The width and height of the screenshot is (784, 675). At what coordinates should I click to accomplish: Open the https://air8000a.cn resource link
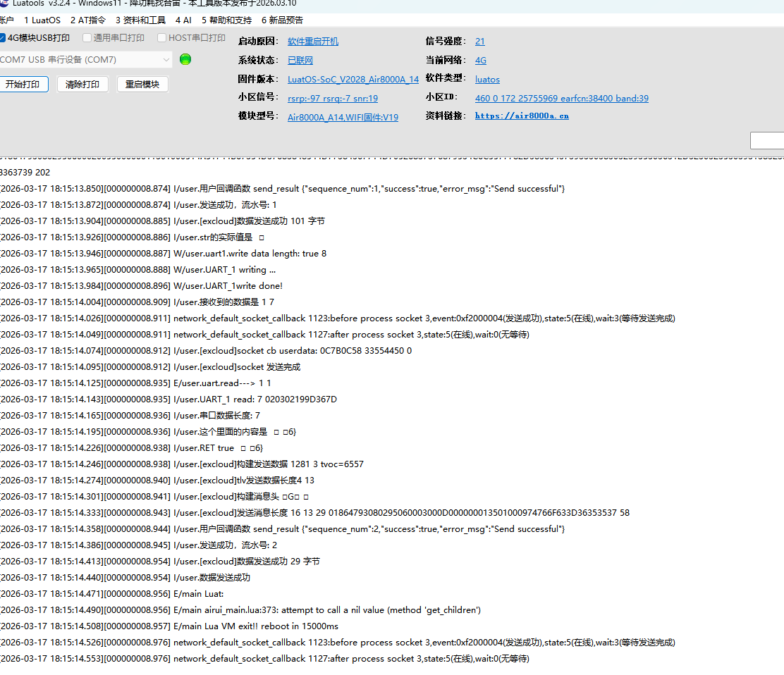(522, 116)
